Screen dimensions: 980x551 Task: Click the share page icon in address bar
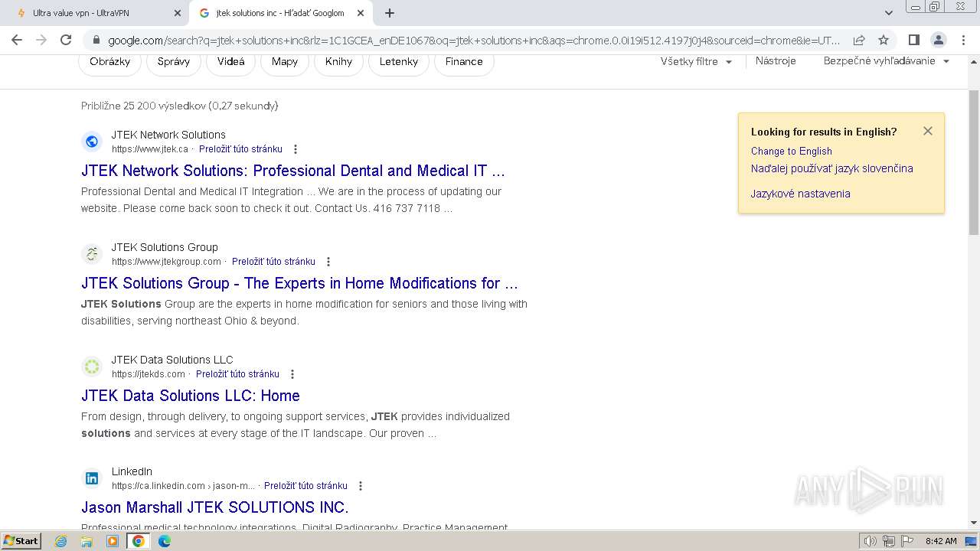859,40
